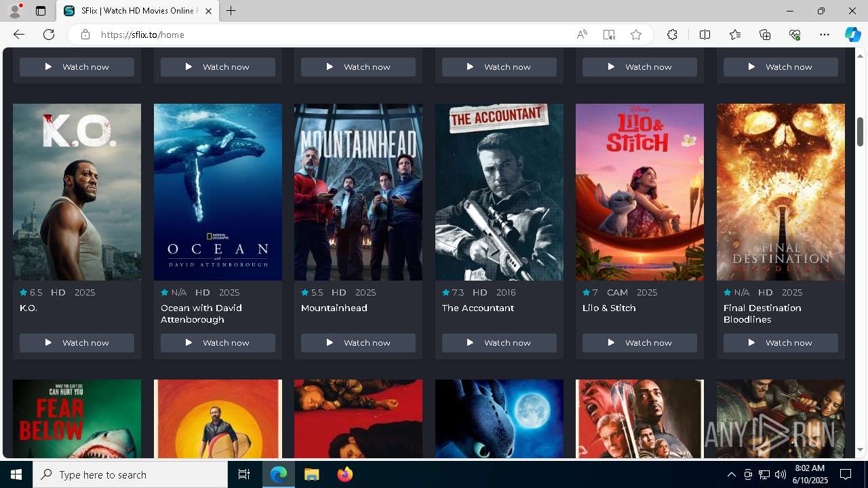Open Immersive Reader icon
This screenshot has width=868, height=488.
click(x=609, y=35)
